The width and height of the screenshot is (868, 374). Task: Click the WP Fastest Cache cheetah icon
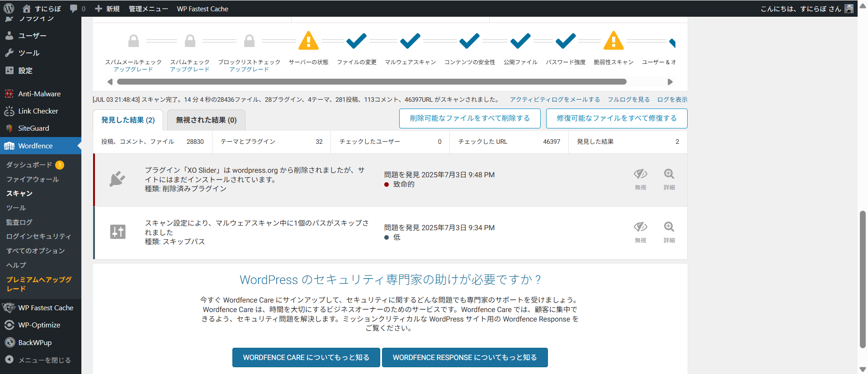(x=9, y=308)
